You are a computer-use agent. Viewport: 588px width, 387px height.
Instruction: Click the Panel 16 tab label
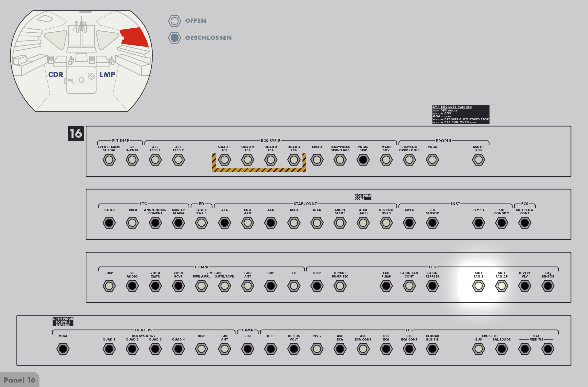[20, 380]
